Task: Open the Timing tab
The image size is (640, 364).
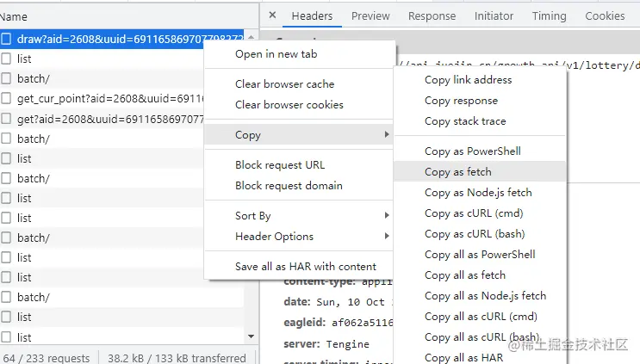Action: (x=549, y=15)
